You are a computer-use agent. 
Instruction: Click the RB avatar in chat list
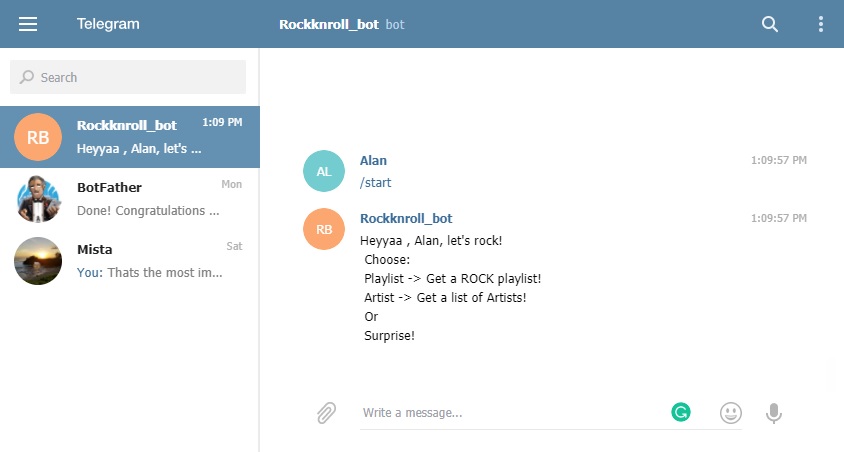[x=38, y=137]
